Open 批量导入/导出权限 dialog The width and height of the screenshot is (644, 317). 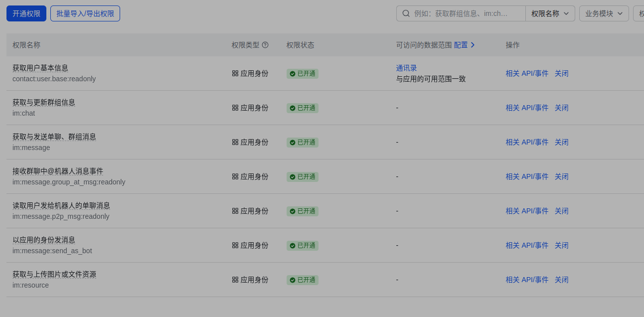(85, 13)
